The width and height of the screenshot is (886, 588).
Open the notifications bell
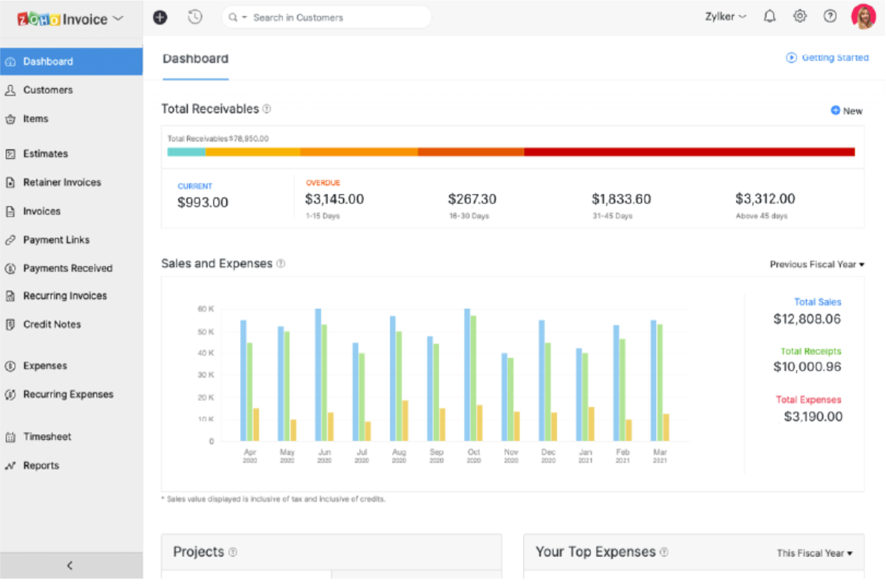point(769,16)
